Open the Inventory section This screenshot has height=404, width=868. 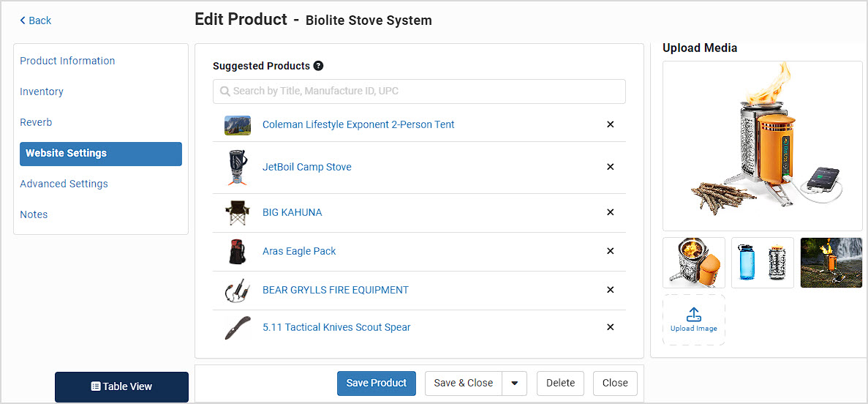pos(42,91)
